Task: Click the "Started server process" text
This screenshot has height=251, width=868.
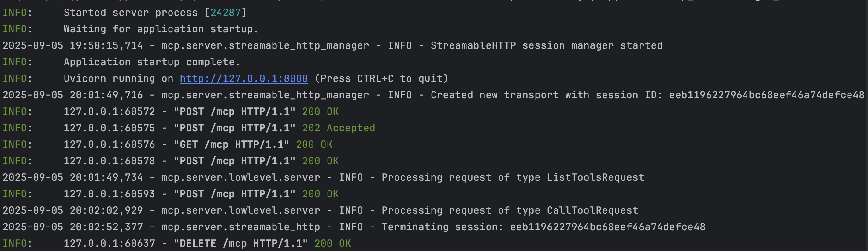Action: [x=130, y=13]
